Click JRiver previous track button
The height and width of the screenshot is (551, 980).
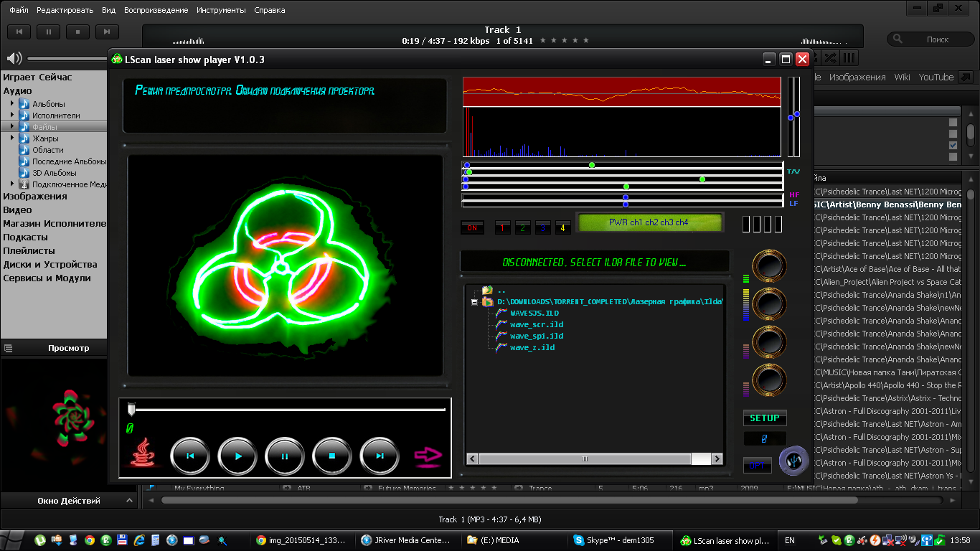tap(19, 32)
